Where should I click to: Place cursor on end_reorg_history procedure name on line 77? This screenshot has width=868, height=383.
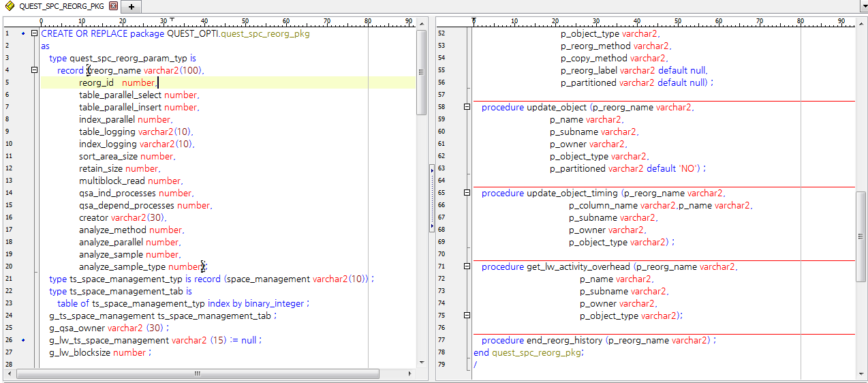pyautogui.click(x=565, y=340)
